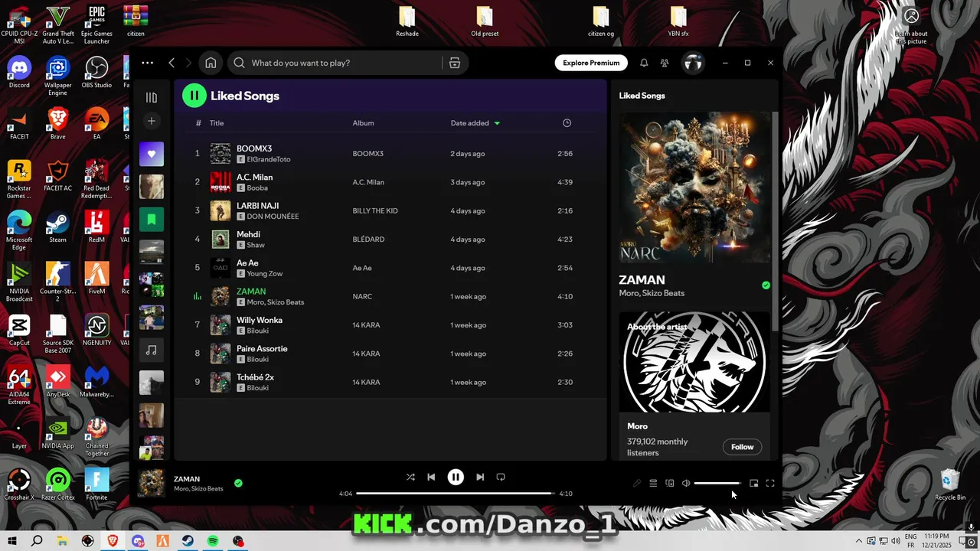Open Spotify three-dot menu

[148, 63]
